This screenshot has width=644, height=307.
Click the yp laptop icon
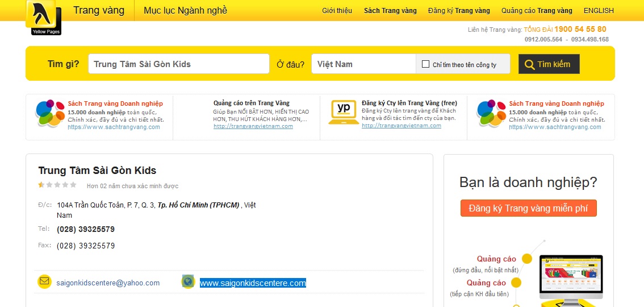(343, 112)
